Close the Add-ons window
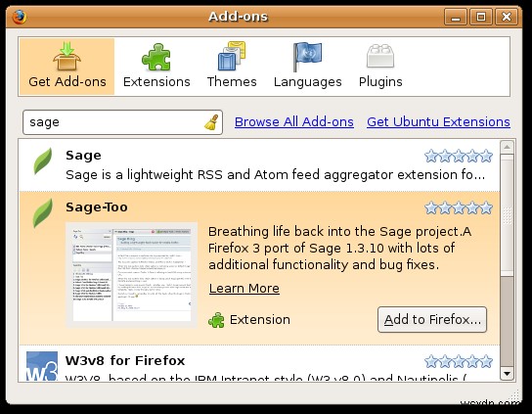 point(507,17)
